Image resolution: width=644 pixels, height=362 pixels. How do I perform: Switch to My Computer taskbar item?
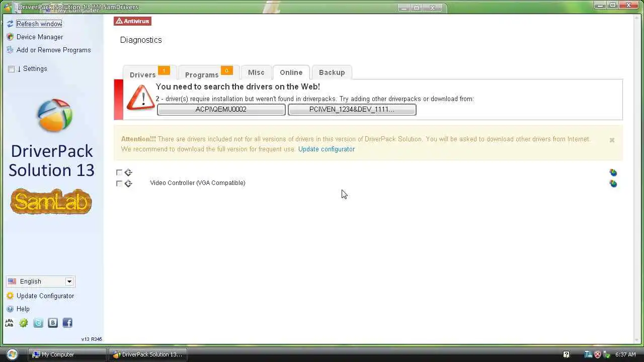[x=67, y=354]
